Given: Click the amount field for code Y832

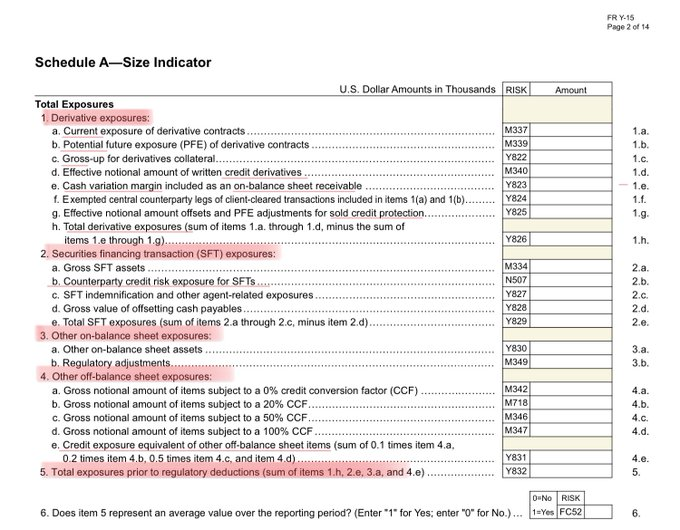Looking at the screenshot, I should (x=571, y=471).
